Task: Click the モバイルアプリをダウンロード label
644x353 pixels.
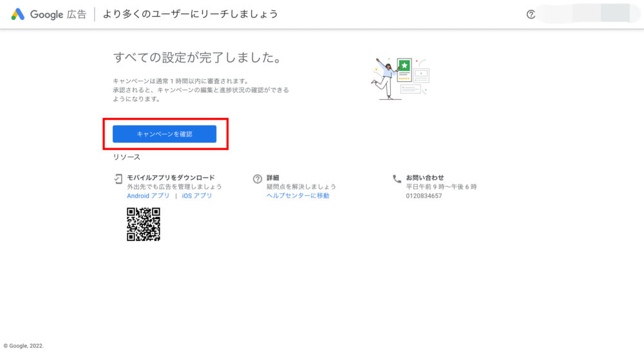Action: [x=171, y=178]
